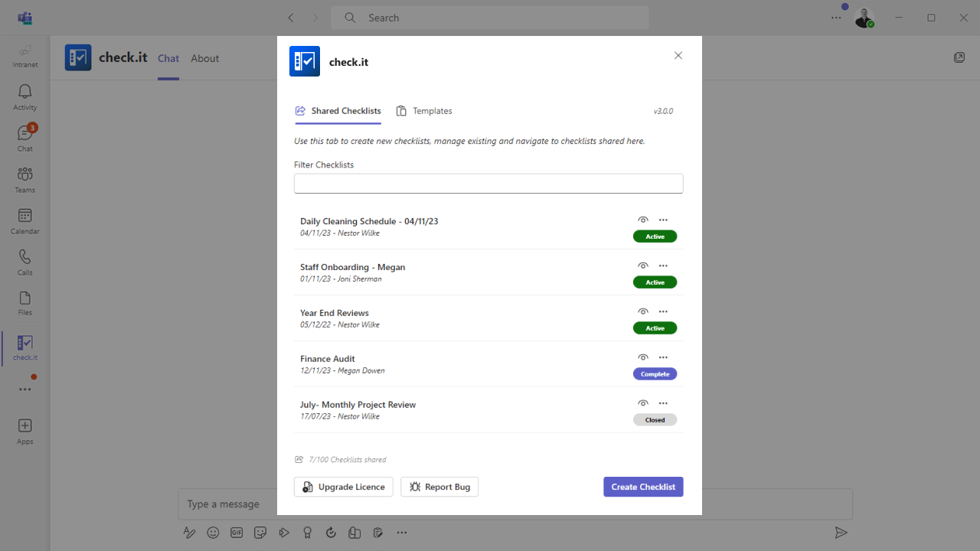Select the Shared Checklists tab
Image resolution: width=980 pixels, height=551 pixels.
338,111
